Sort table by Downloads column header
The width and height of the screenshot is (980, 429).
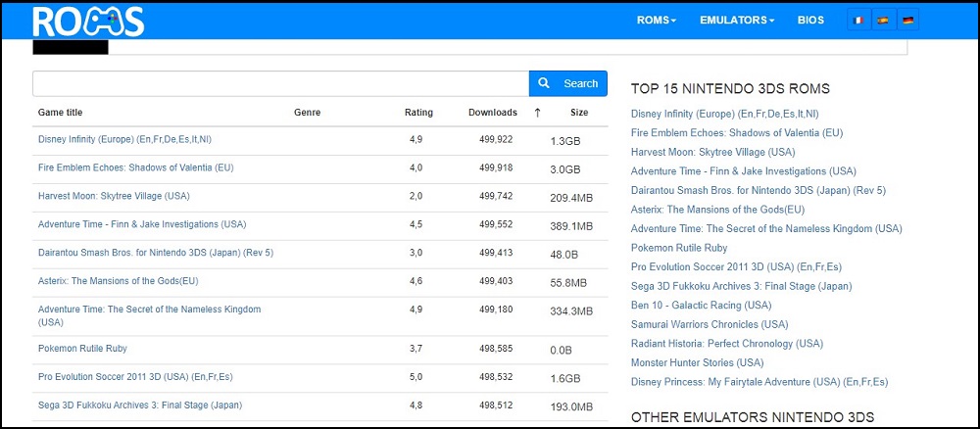[x=493, y=113]
